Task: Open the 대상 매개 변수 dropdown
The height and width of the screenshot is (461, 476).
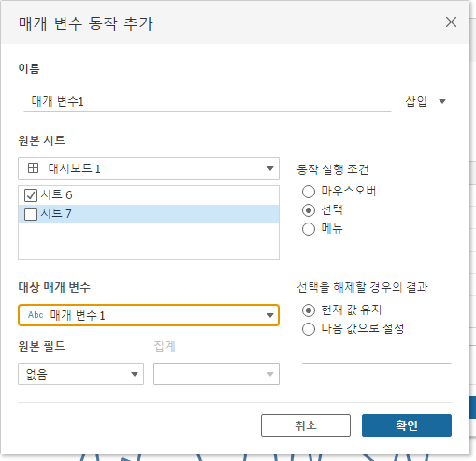Action: point(149,315)
